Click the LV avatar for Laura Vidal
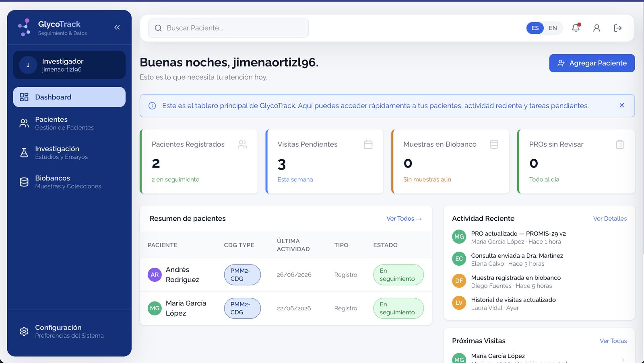Screen dimensions: 644x363 pyautogui.click(x=459, y=303)
